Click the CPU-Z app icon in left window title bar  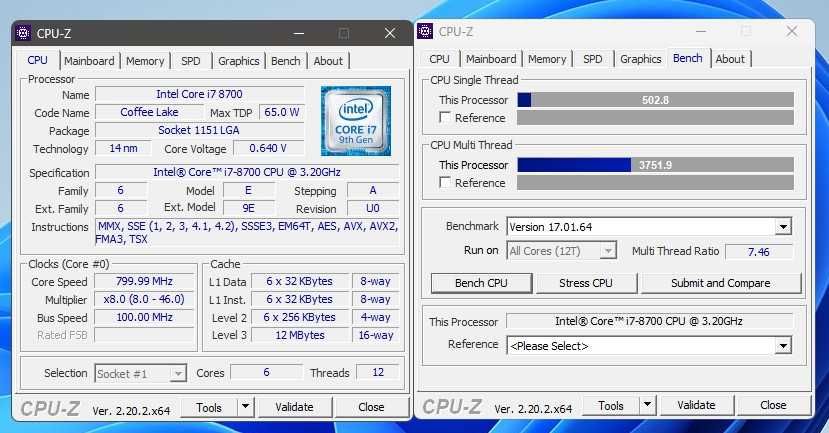(x=23, y=33)
